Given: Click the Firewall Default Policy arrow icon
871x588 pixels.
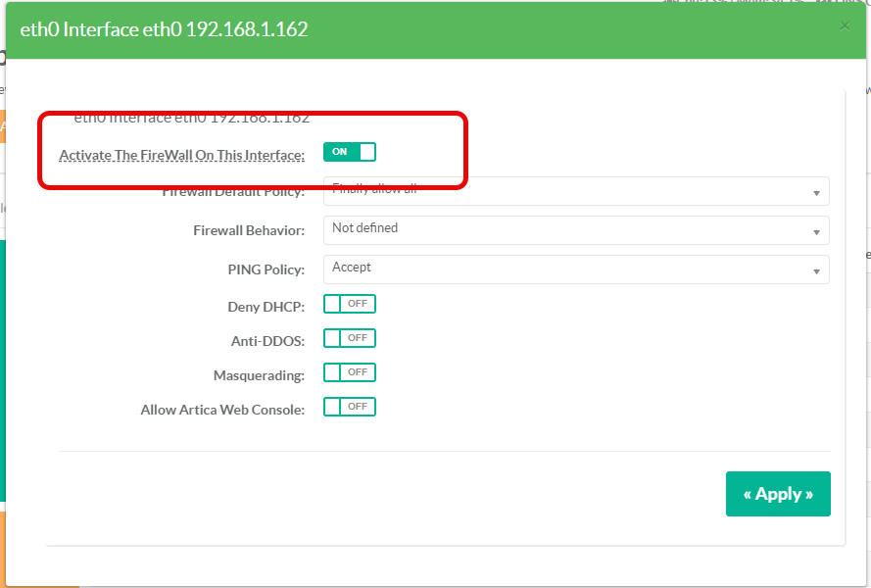Looking at the screenshot, I should point(816,193).
